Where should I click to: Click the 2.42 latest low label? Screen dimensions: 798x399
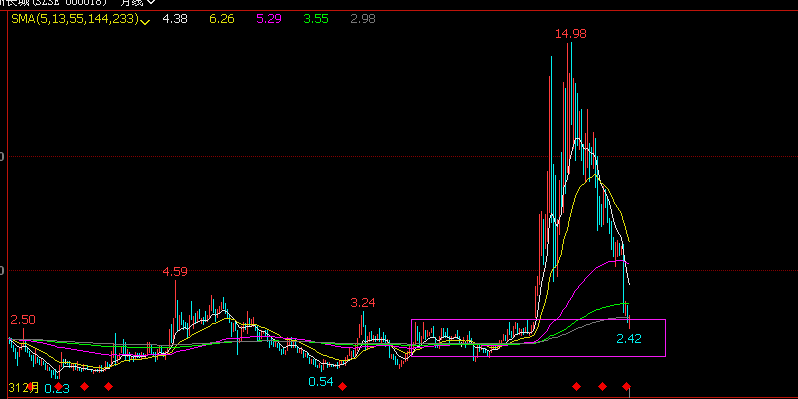tap(629, 338)
